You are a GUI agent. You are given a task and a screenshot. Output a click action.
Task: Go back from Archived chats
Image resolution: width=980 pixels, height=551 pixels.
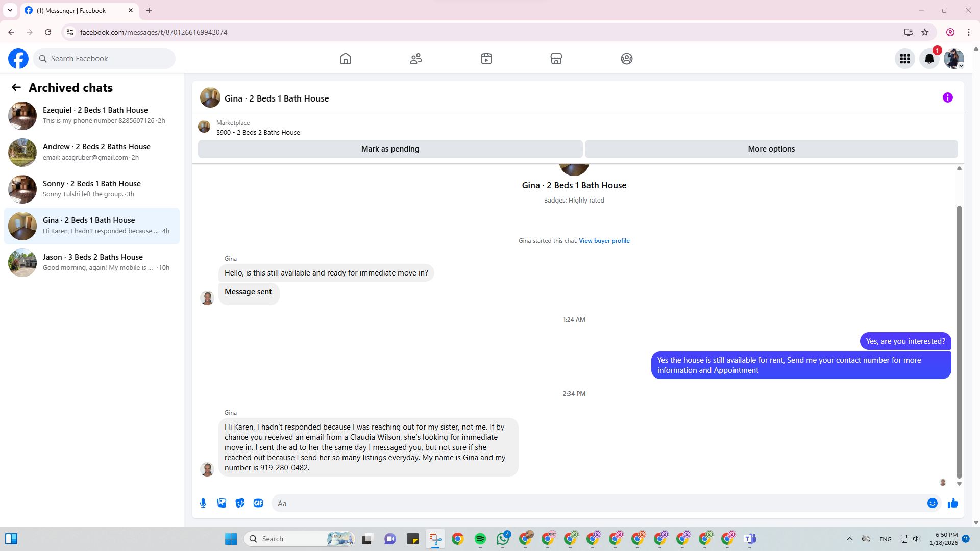point(16,88)
